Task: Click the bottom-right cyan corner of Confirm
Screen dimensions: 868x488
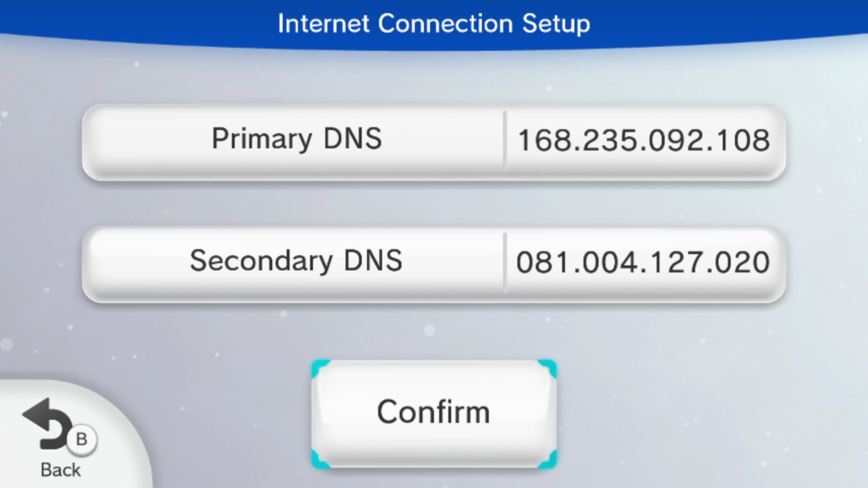Action: coord(547,459)
